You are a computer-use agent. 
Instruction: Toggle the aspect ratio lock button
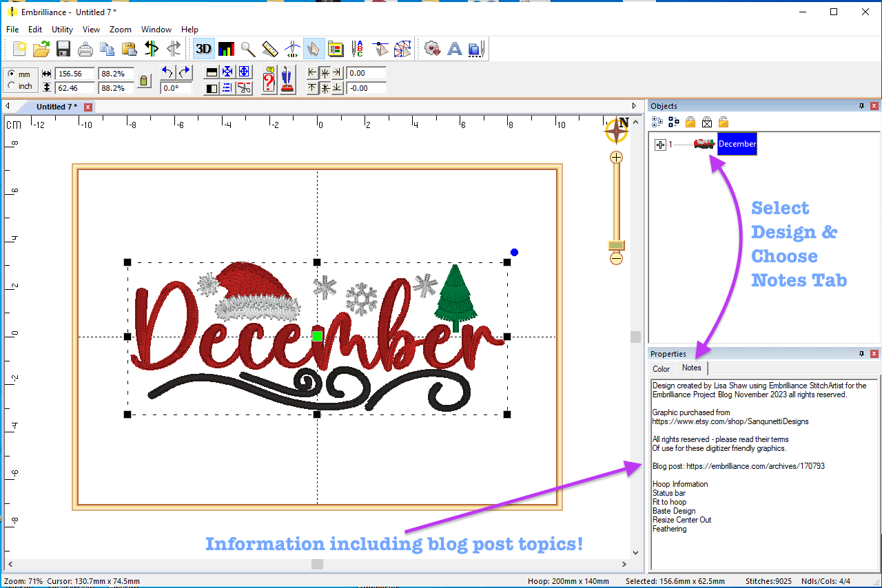[143, 81]
